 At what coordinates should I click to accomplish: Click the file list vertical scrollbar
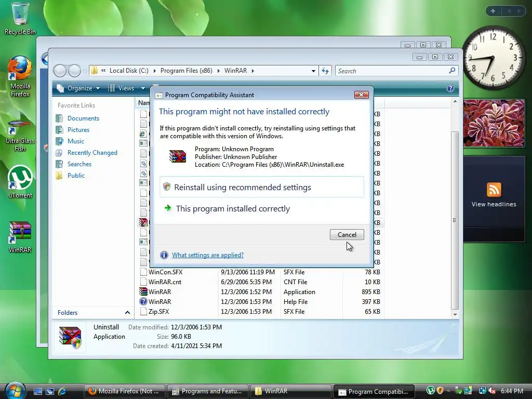pyautogui.click(x=455, y=220)
